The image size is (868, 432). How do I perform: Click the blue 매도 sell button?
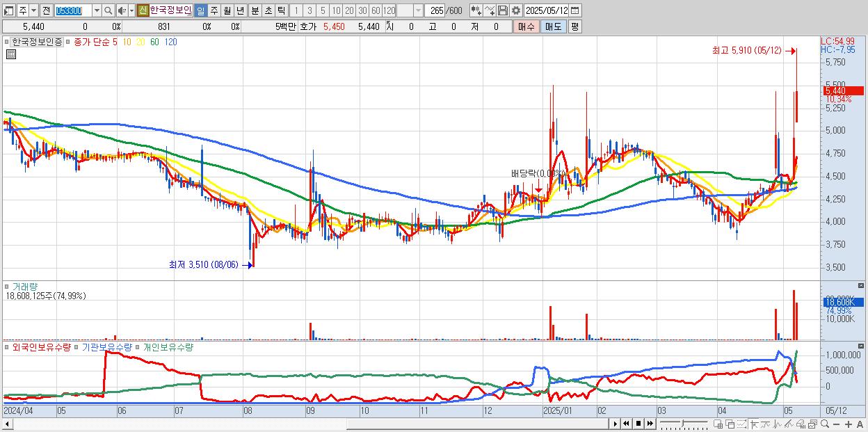coord(554,26)
